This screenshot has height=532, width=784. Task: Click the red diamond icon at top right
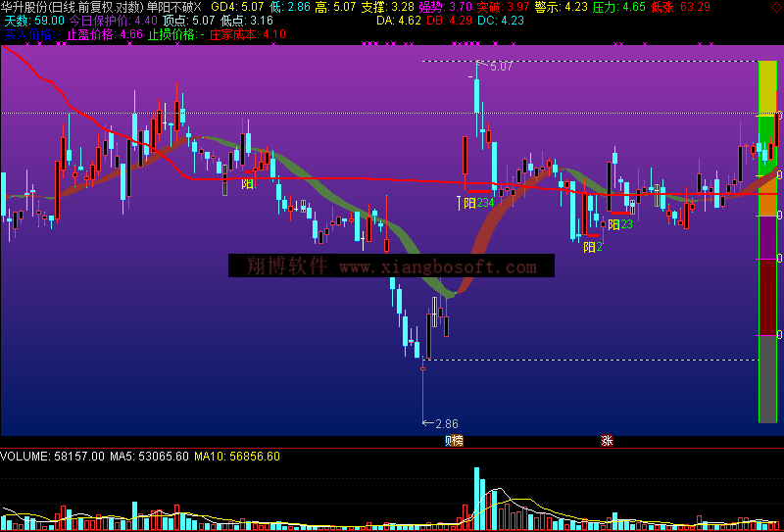tap(776, 6)
